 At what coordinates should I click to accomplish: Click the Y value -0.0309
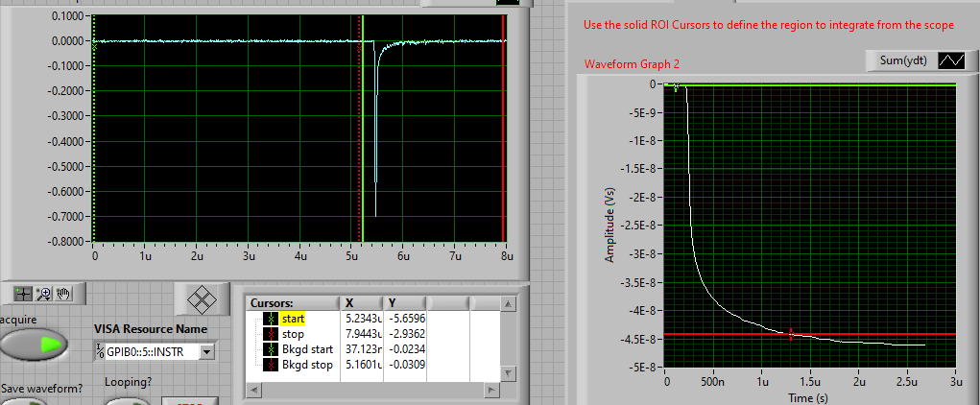[407, 365]
